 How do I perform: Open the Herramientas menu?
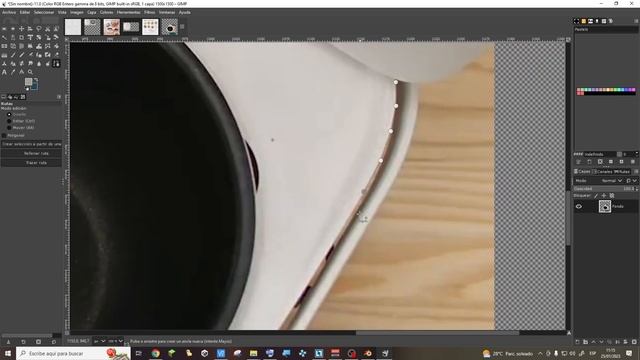tap(129, 12)
